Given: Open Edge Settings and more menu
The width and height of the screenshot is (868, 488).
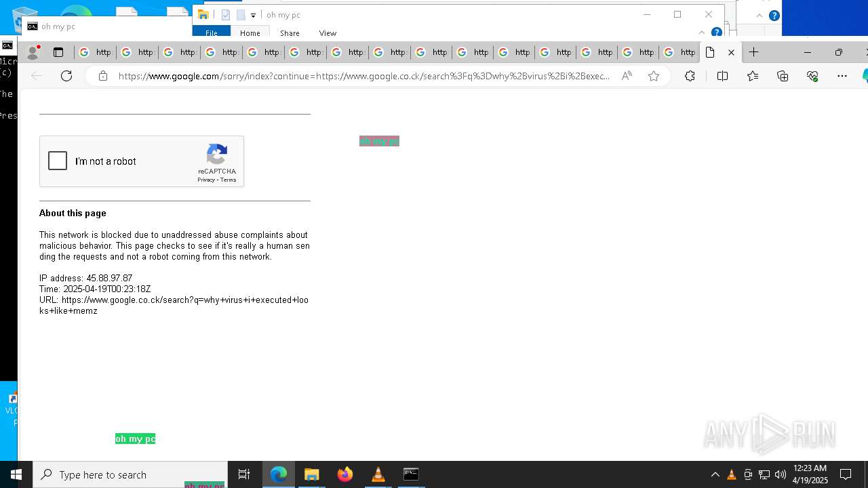Looking at the screenshot, I should click(842, 76).
